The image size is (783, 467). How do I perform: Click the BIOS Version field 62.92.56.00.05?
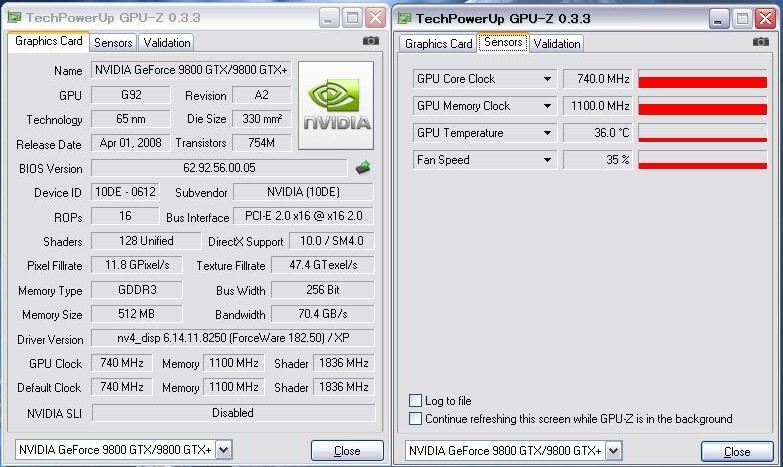coord(219,168)
